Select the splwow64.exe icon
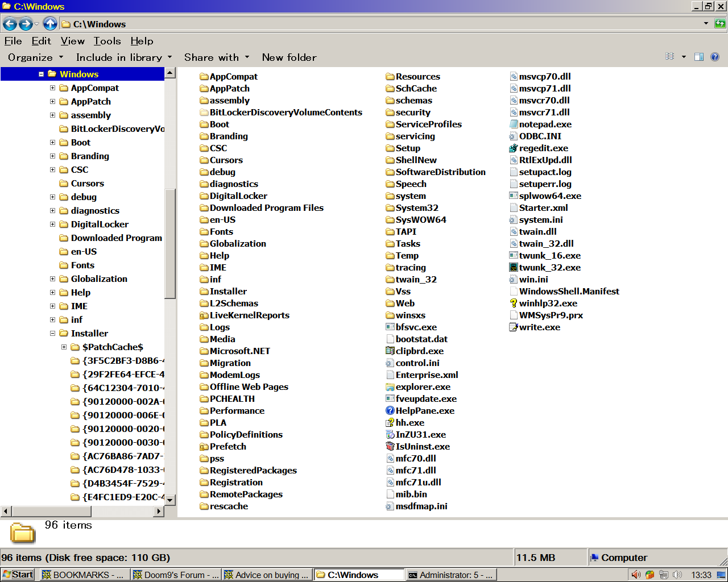 514,196
